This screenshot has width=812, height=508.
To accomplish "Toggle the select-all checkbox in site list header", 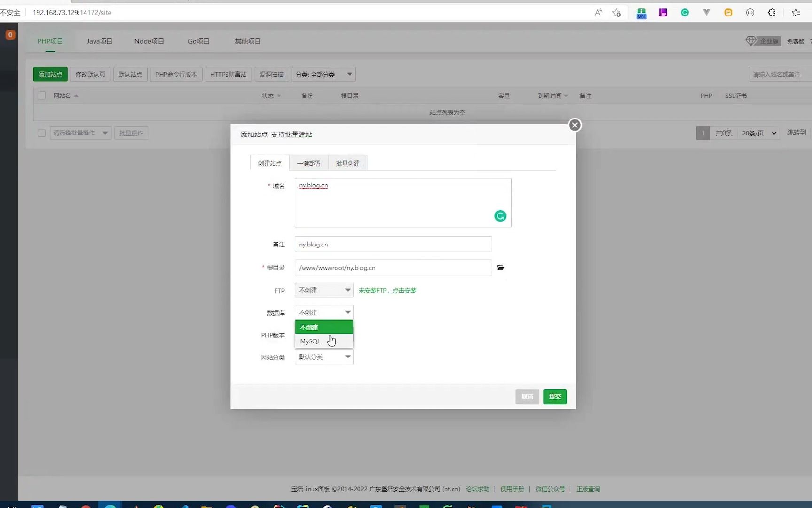I will coord(41,95).
